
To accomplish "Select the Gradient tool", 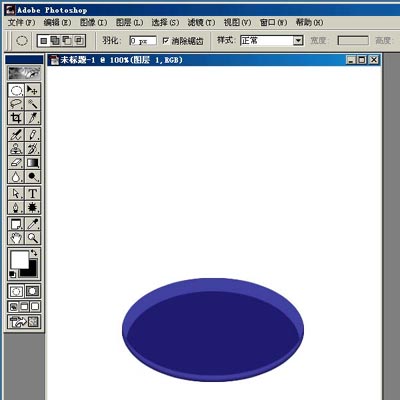I will click(32, 163).
